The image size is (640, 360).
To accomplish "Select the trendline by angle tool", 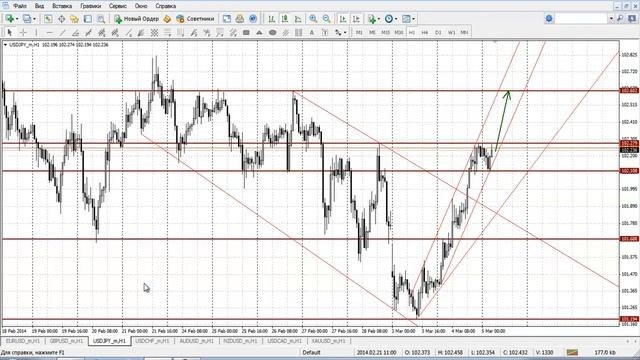I will pyautogui.click(x=76, y=32).
